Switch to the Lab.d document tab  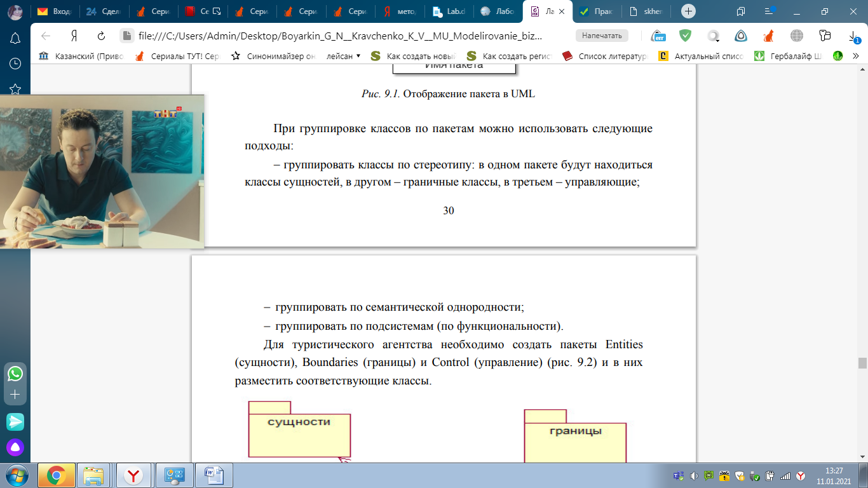pyautogui.click(x=451, y=11)
